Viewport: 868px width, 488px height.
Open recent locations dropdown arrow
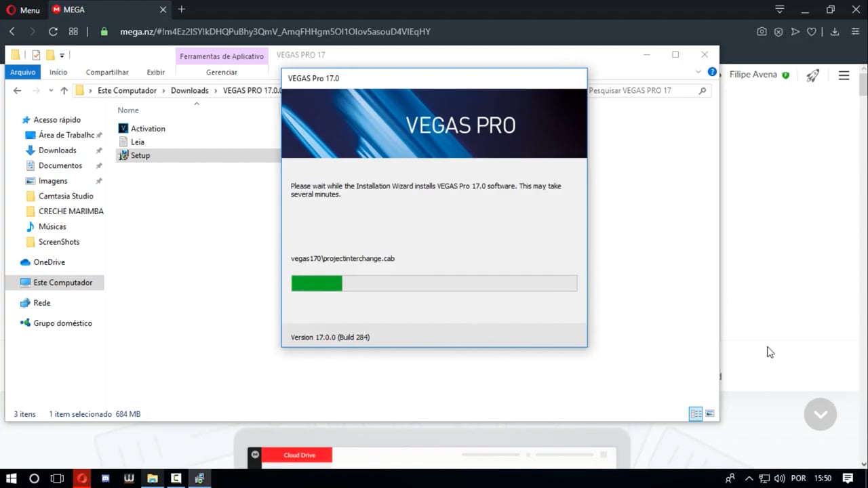[x=51, y=91]
